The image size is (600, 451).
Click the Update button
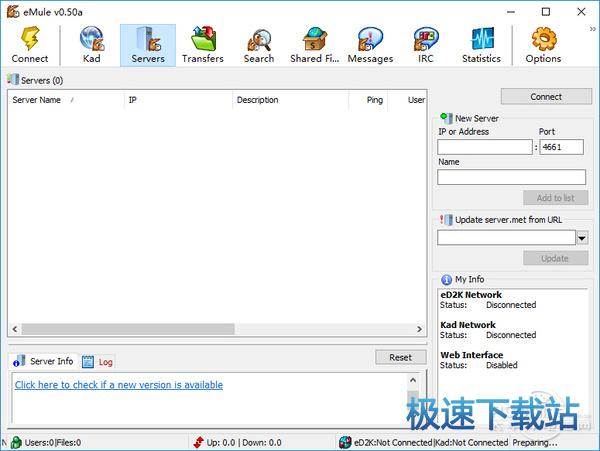tap(556, 258)
